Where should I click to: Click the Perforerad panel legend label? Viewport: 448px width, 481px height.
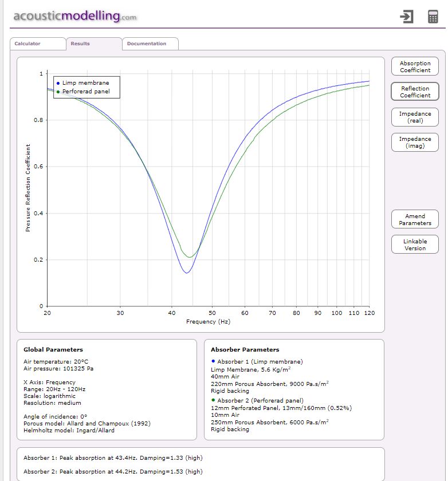pos(86,92)
